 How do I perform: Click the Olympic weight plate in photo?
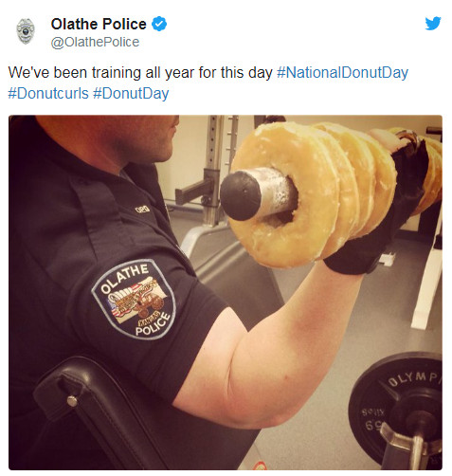(396, 408)
